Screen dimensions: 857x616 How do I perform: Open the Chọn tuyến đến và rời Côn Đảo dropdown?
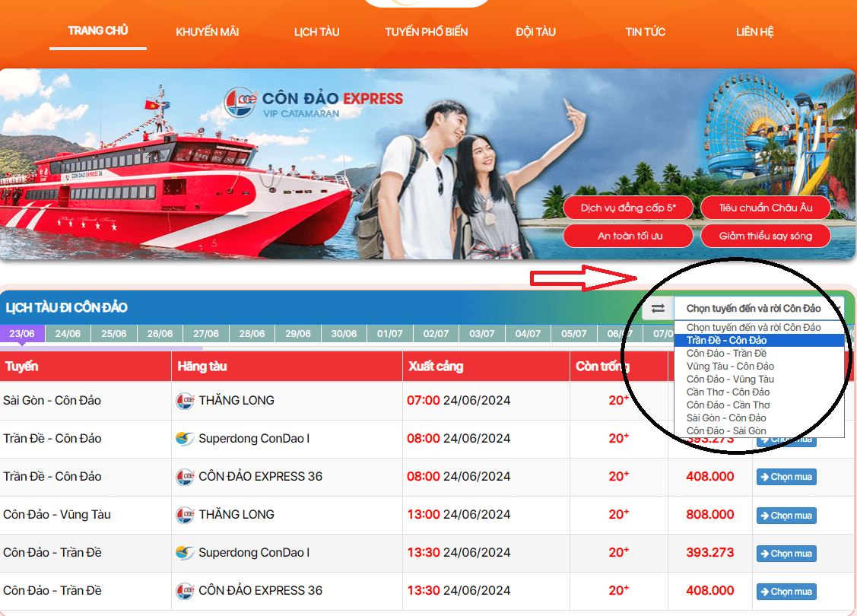(759, 308)
